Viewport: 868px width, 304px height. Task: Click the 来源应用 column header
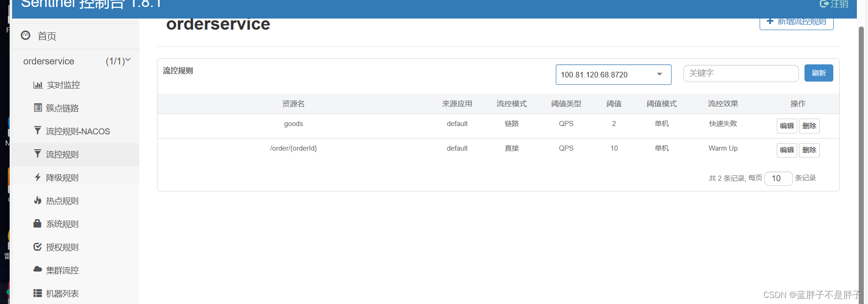(457, 104)
